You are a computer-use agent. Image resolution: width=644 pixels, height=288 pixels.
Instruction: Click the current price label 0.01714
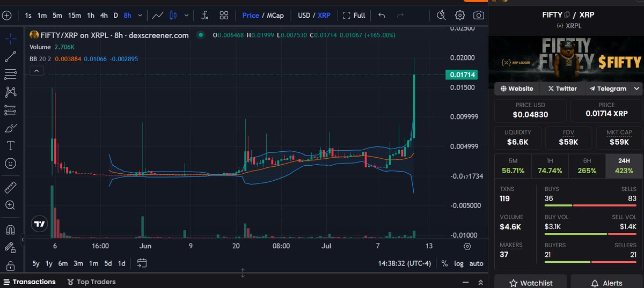coord(461,75)
